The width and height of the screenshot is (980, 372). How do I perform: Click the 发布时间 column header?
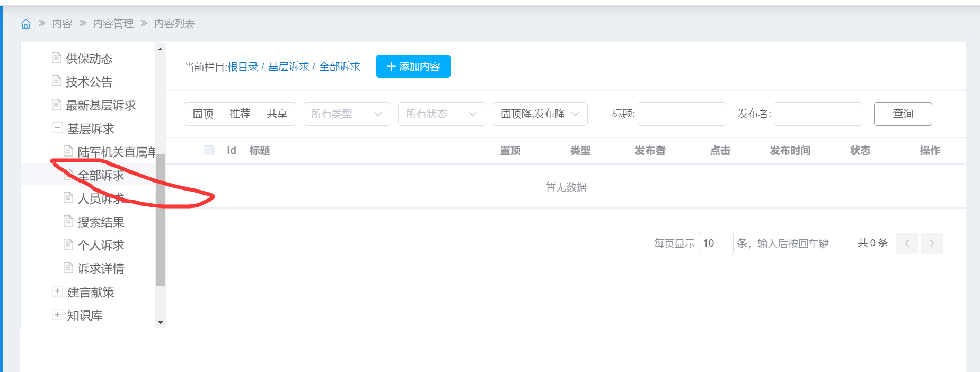click(790, 151)
